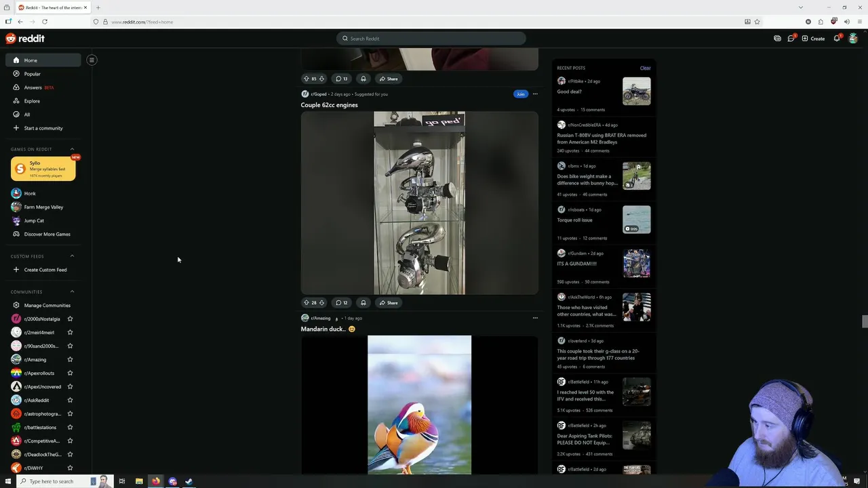Open the notifications bell
Viewport: 868px width, 488px height.
pyautogui.click(x=837, y=39)
